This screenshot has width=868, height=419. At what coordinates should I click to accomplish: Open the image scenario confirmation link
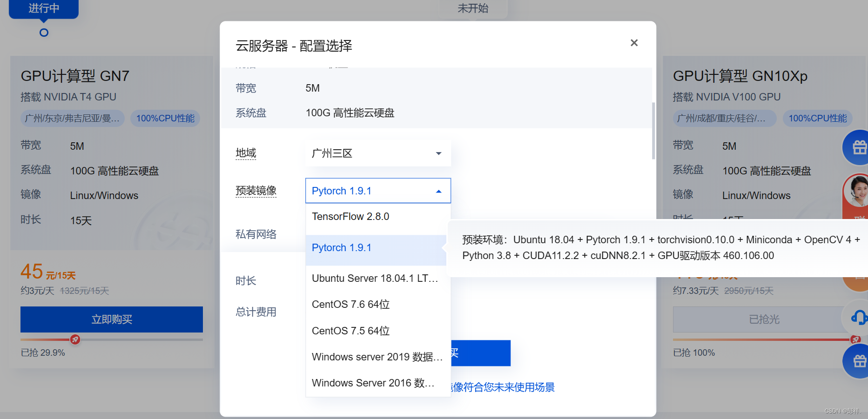(503, 387)
